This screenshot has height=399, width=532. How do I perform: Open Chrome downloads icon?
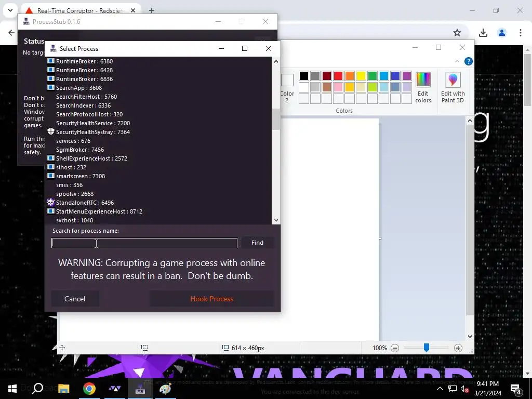483,33
